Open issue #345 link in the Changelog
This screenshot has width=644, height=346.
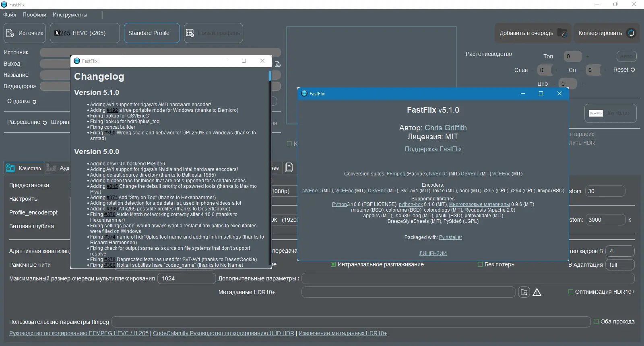pyautogui.click(x=112, y=186)
